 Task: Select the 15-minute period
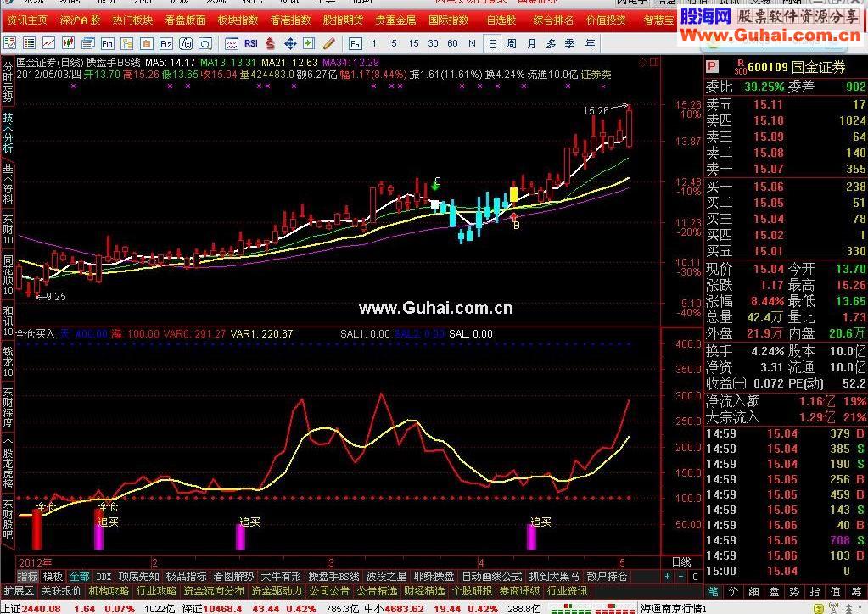pos(413,43)
